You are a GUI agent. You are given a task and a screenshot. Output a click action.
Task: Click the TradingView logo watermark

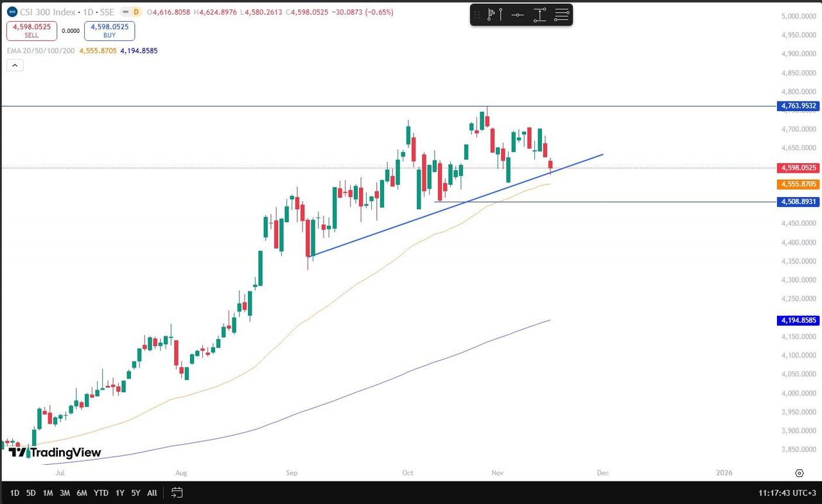click(x=55, y=453)
